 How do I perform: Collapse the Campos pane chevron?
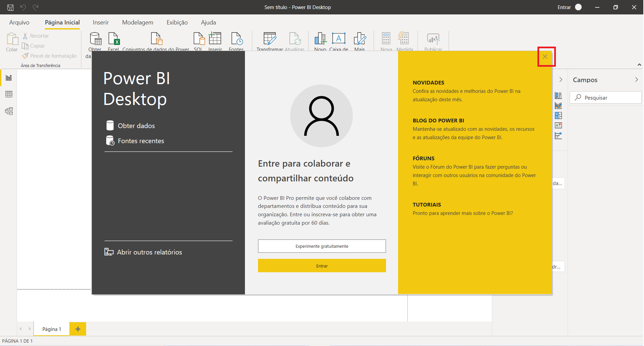click(636, 80)
